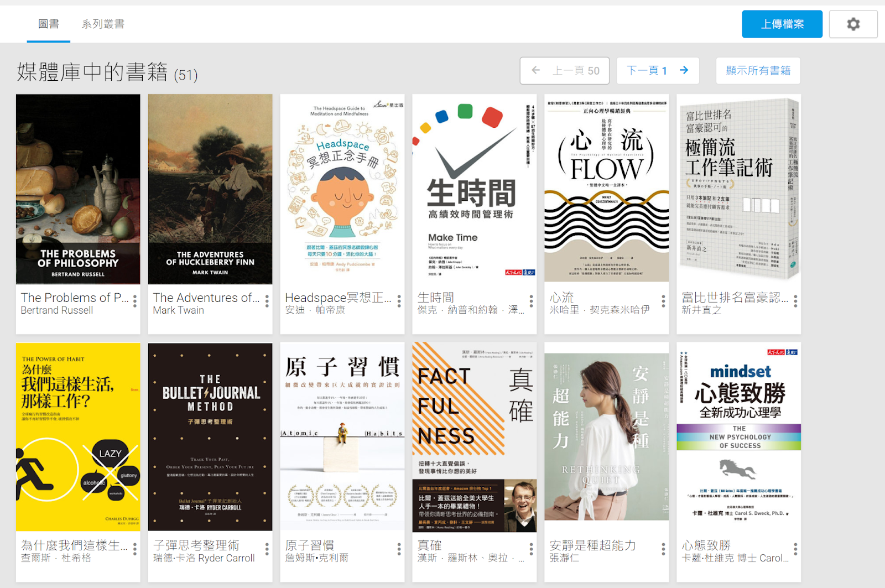Go to 下一頁 1 next page
Screen dimensions: 885x588
coord(658,71)
